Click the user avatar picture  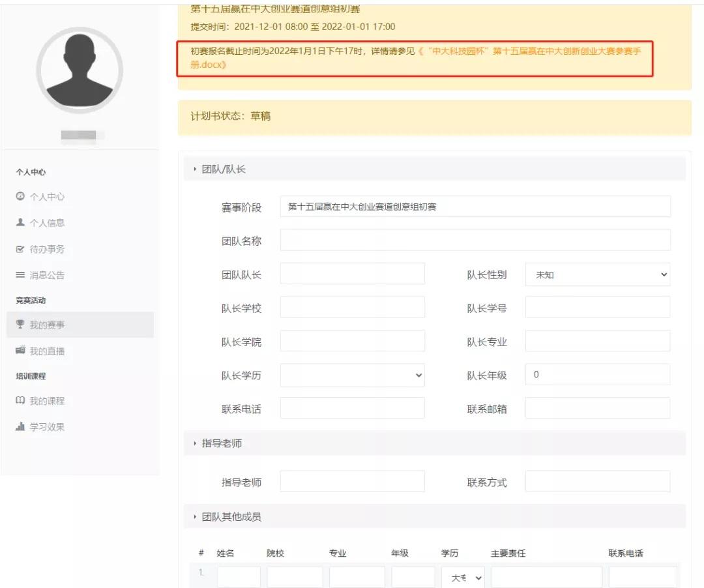point(80,70)
